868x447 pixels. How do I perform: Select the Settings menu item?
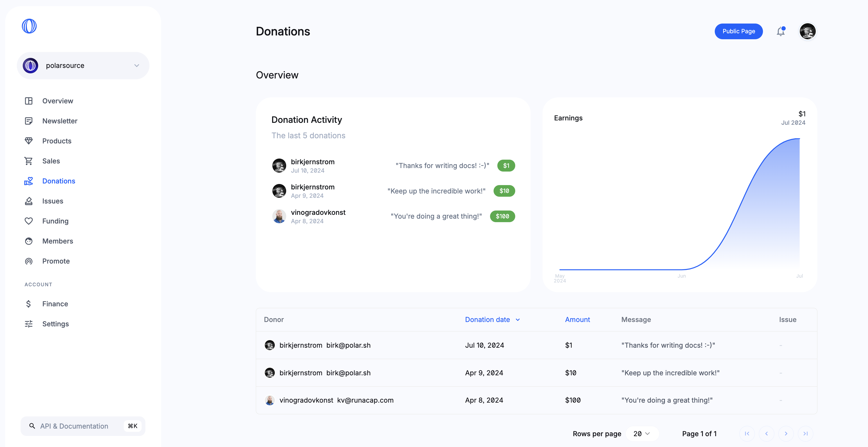(x=55, y=323)
